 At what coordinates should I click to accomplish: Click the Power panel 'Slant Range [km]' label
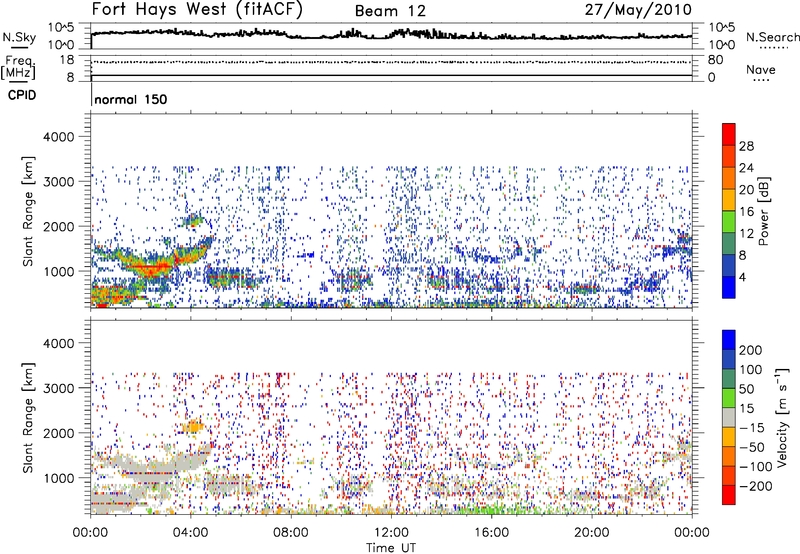28,211
